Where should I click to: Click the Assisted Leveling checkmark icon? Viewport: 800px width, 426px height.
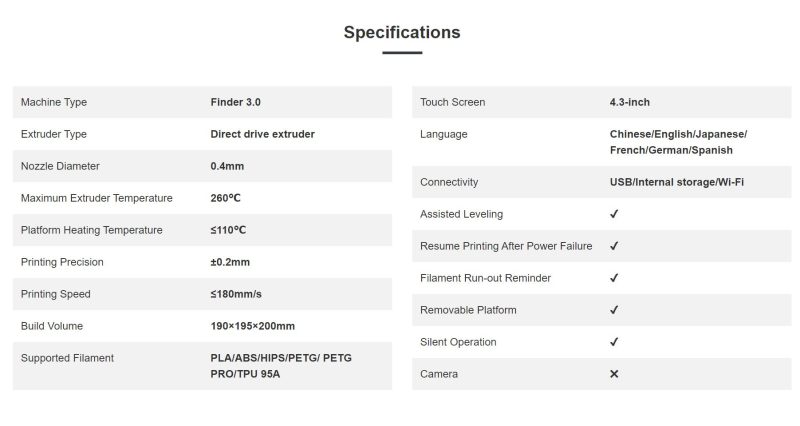pyautogui.click(x=614, y=214)
